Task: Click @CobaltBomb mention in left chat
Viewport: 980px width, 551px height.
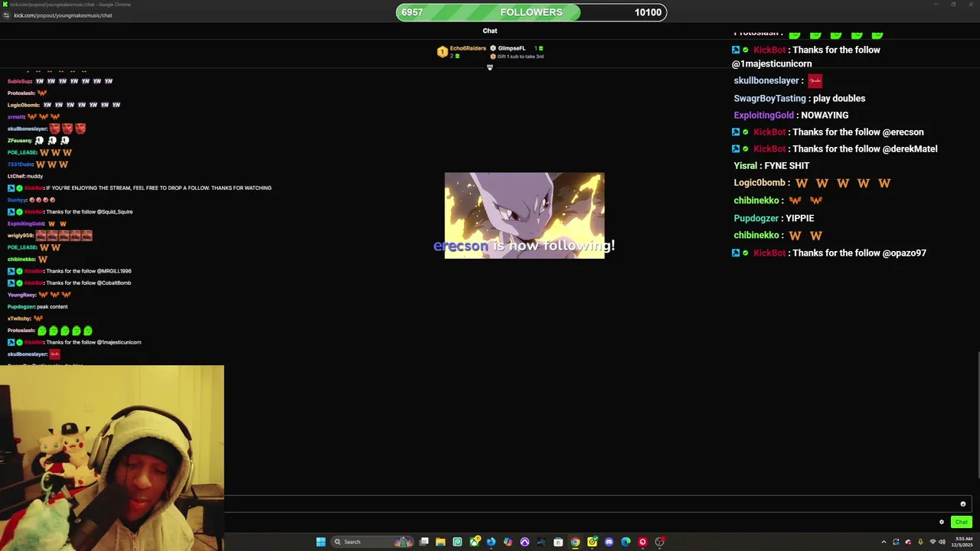Action: pos(113,283)
